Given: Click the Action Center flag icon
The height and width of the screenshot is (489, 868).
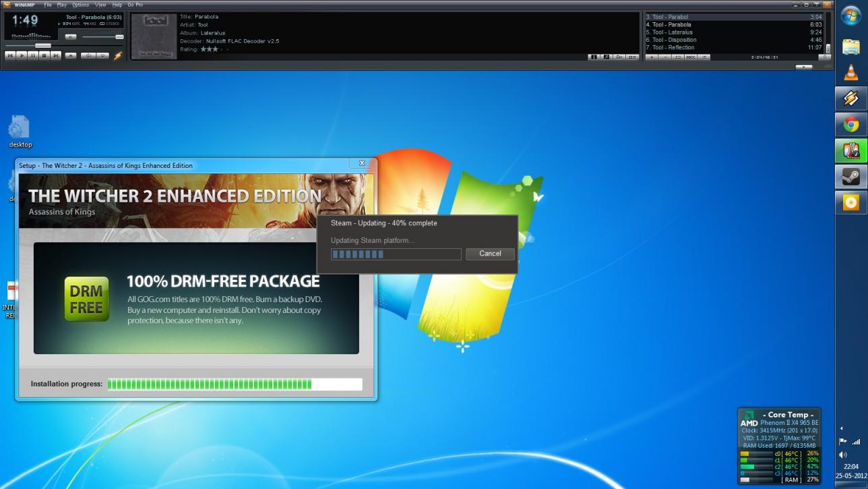Looking at the screenshot, I should tap(843, 441).
